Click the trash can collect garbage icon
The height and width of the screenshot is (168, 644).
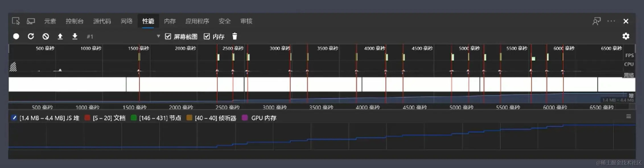click(x=235, y=36)
